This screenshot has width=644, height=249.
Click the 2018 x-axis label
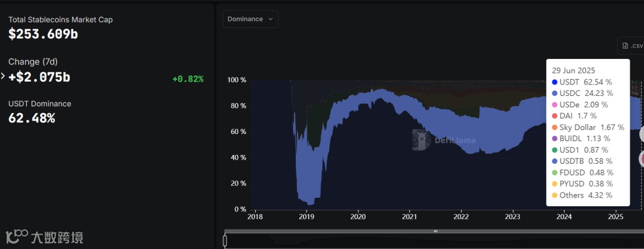(255, 216)
